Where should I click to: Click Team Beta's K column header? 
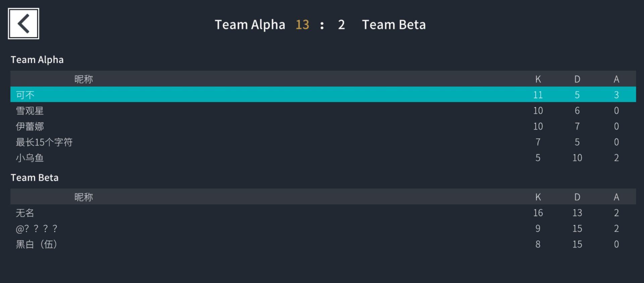coord(538,197)
